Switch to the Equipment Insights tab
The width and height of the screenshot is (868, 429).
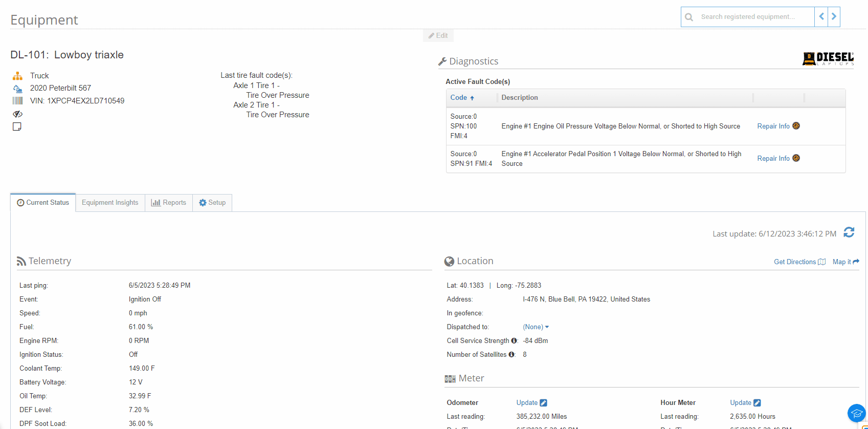click(x=110, y=203)
